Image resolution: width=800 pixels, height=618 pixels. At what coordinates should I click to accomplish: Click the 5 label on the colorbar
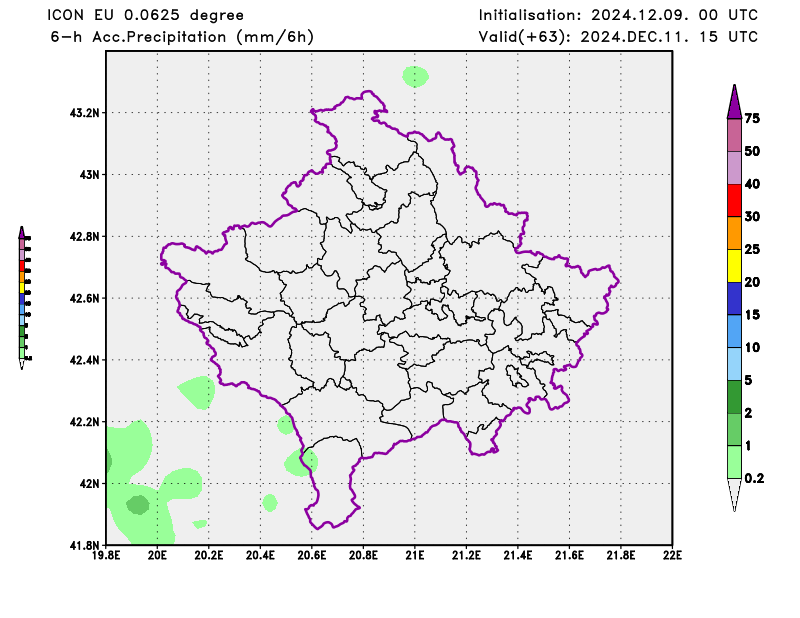748,380
